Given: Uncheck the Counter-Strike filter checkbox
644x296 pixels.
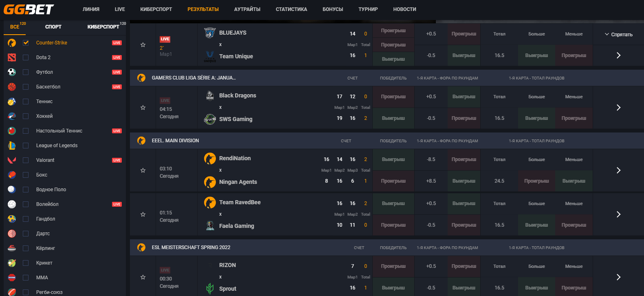Looking at the screenshot, I should pyautogui.click(x=26, y=43).
